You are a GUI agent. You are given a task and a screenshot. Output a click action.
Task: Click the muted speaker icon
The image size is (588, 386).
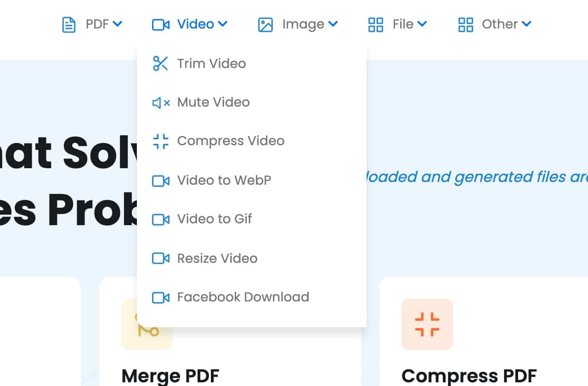tap(161, 102)
